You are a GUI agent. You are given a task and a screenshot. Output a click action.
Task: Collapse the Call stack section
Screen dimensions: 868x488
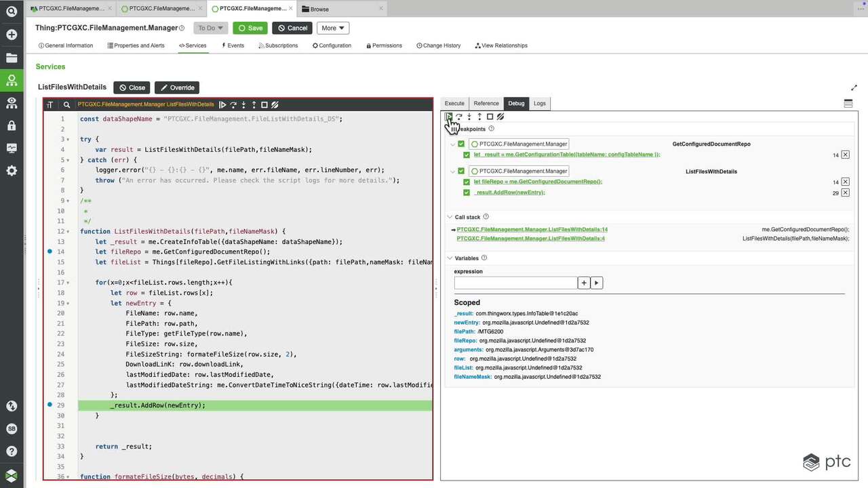450,218
